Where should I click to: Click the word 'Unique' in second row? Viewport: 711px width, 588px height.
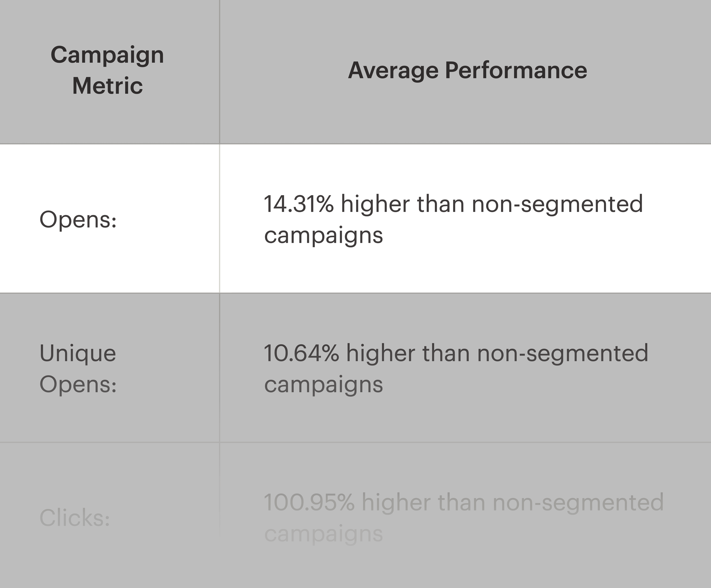click(x=78, y=353)
